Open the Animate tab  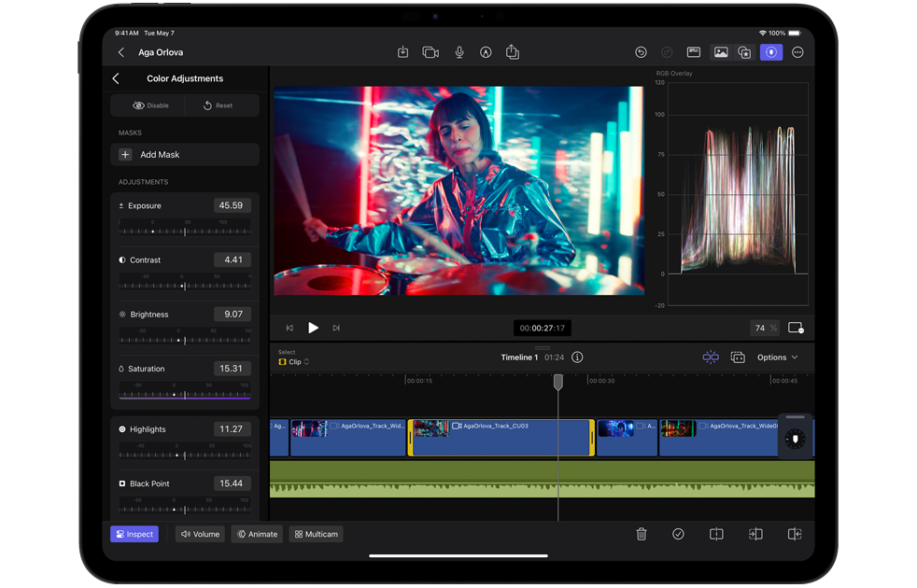(257, 534)
